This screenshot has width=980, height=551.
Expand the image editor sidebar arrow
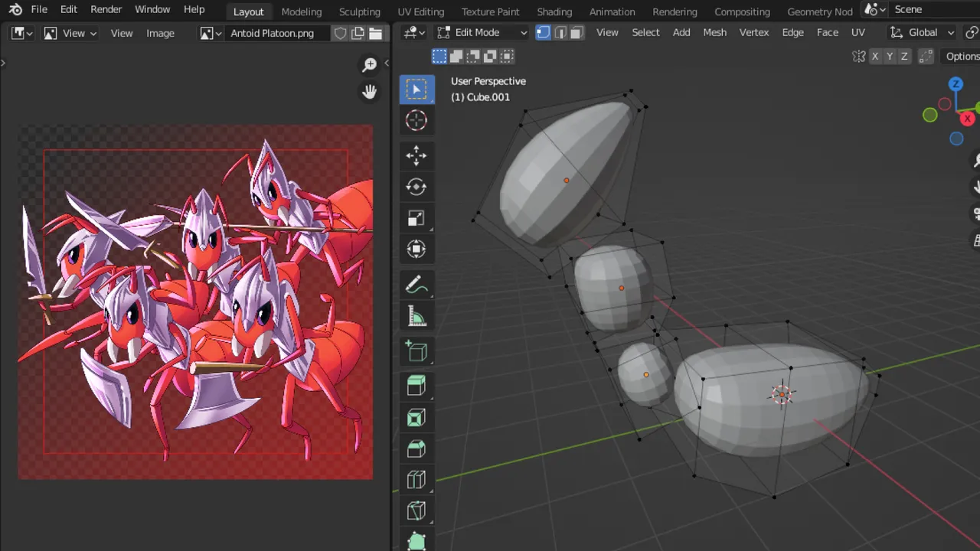point(387,63)
